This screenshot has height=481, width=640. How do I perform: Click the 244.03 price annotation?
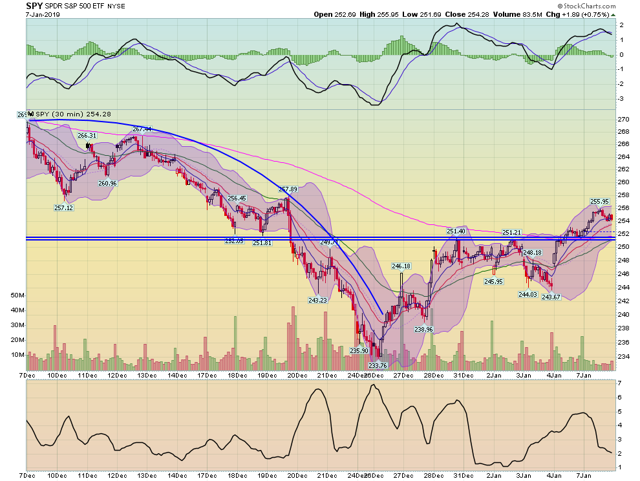[528, 294]
